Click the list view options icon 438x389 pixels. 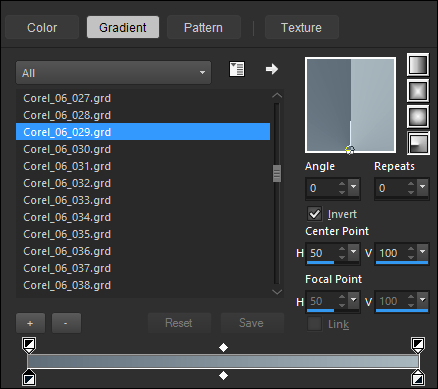[x=237, y=69]
